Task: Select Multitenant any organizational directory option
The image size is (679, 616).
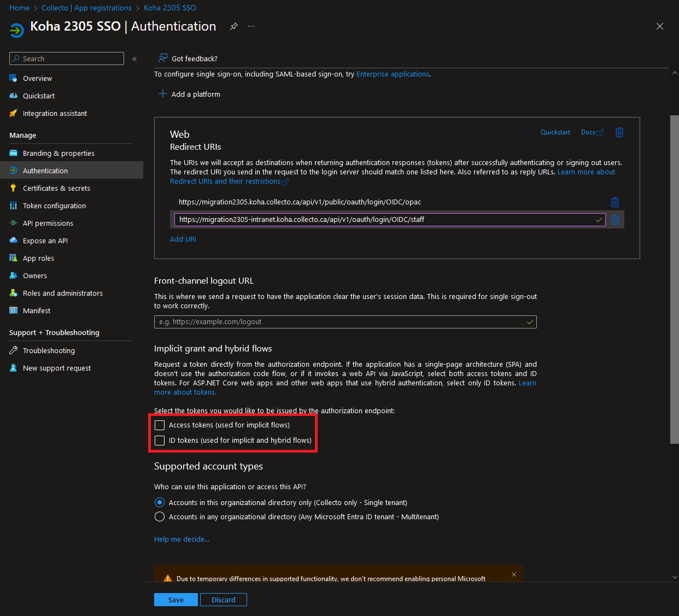Action: pyautogui.click(x=160, y=517)
